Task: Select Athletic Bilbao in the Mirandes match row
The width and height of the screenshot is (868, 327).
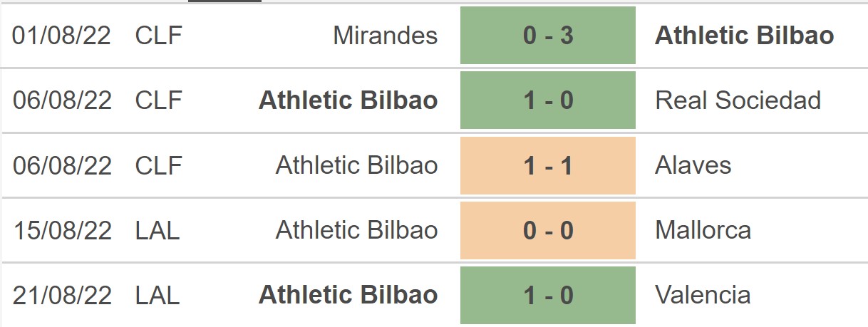Action: (744, 36)
